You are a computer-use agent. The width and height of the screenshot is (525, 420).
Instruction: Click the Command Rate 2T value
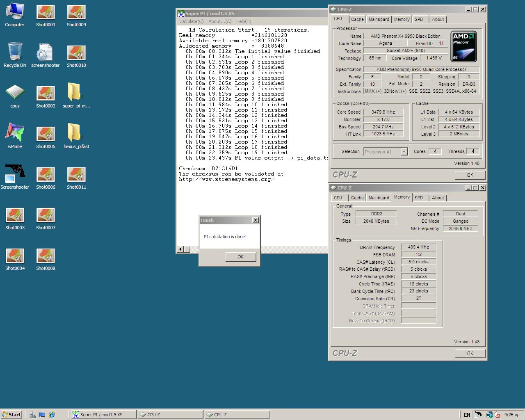418,299
